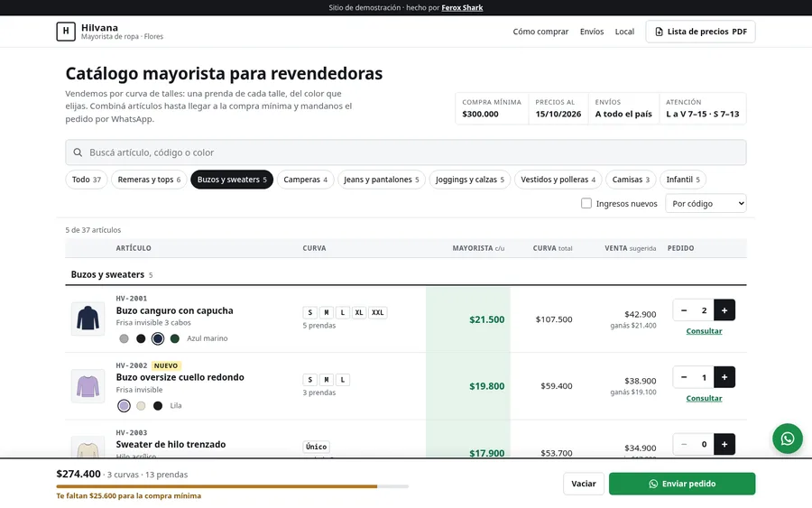Image resolution: width=812 pixels, height=508 pixels.
Task: Select the Todo category filter
Action: click(86, 180)
